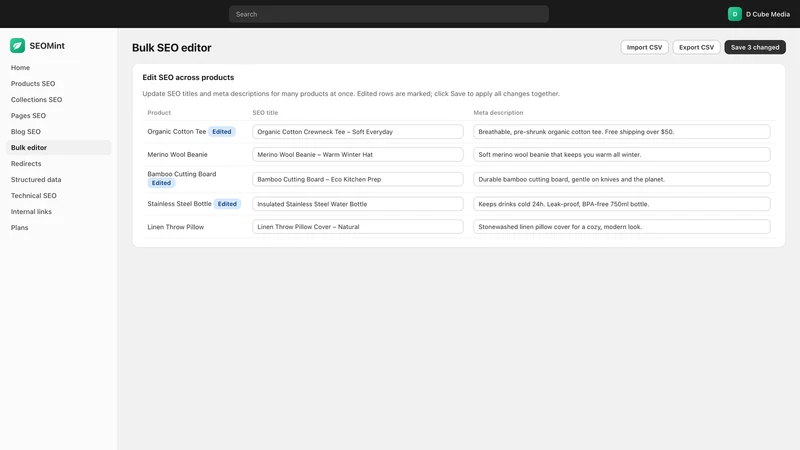Screen dimensions: 800x450
Task: Click the Merino Wool Beanie product name
Action: pos(178,154)
